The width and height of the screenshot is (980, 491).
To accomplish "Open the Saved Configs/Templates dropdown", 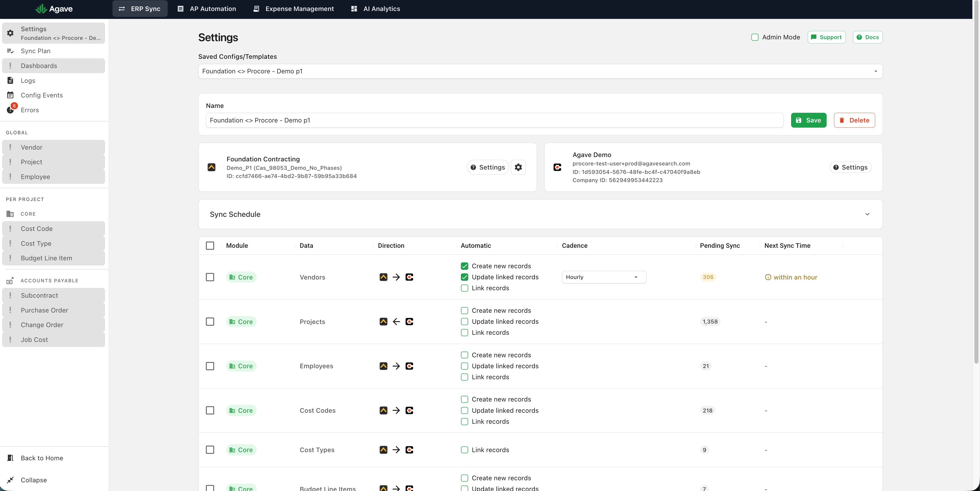I will pos(540,71).
